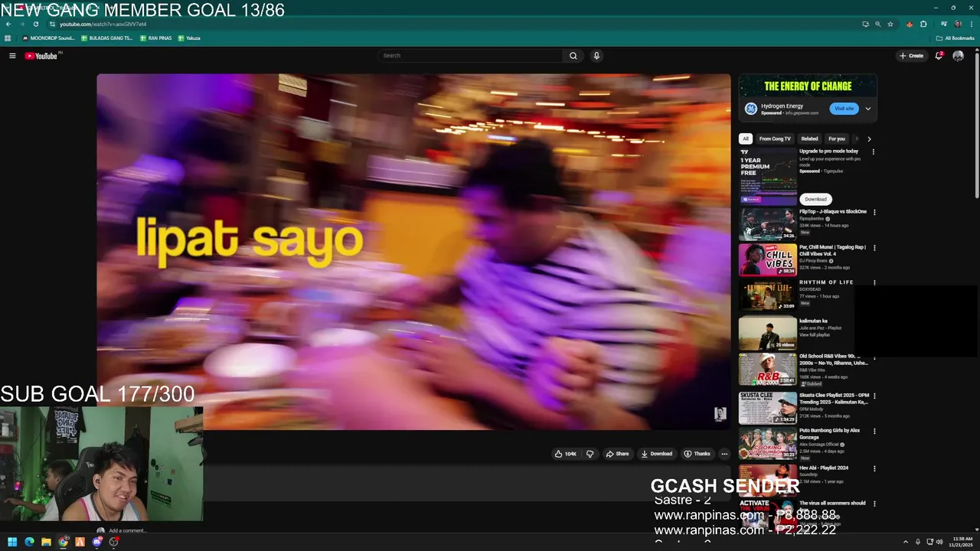Like the video (104K)
The height and width of the screenshot is (551, 980).
(565, 454)
